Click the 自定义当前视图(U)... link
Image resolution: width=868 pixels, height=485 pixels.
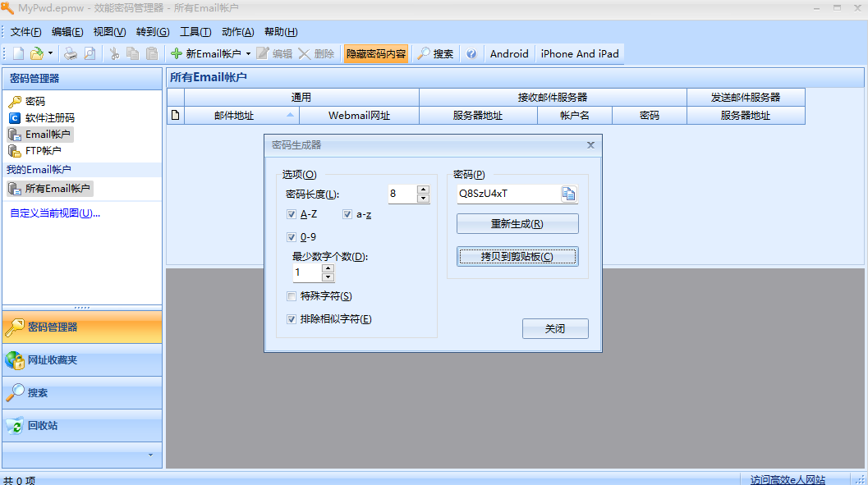pyautogui.click(x=55, y=213)
